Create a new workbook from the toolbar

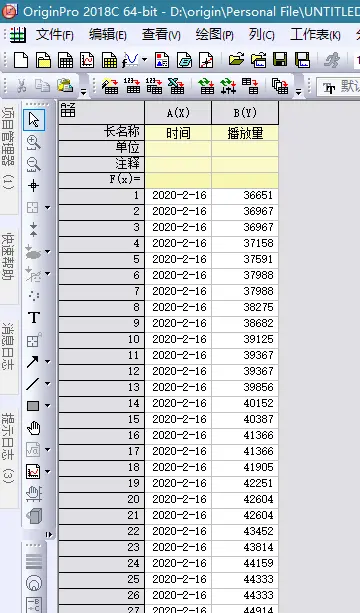[65, 60]
